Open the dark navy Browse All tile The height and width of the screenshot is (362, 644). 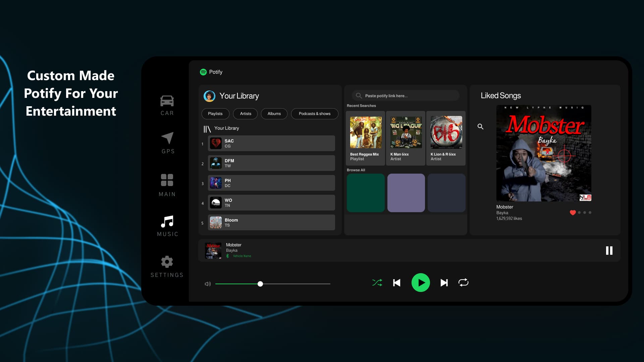pos(446,193)
